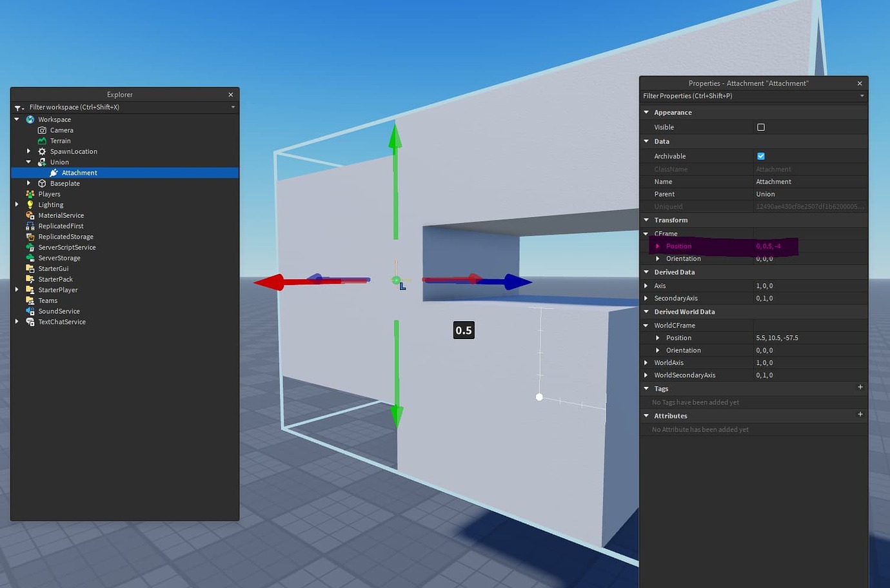
Task: Click the Baseplate part icon
Action: [x=42, y=183]
